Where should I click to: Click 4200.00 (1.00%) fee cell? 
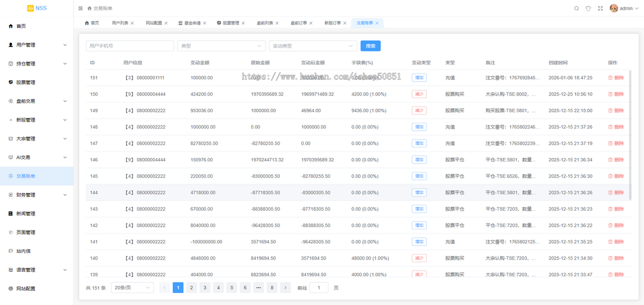[x=369, y=94]
